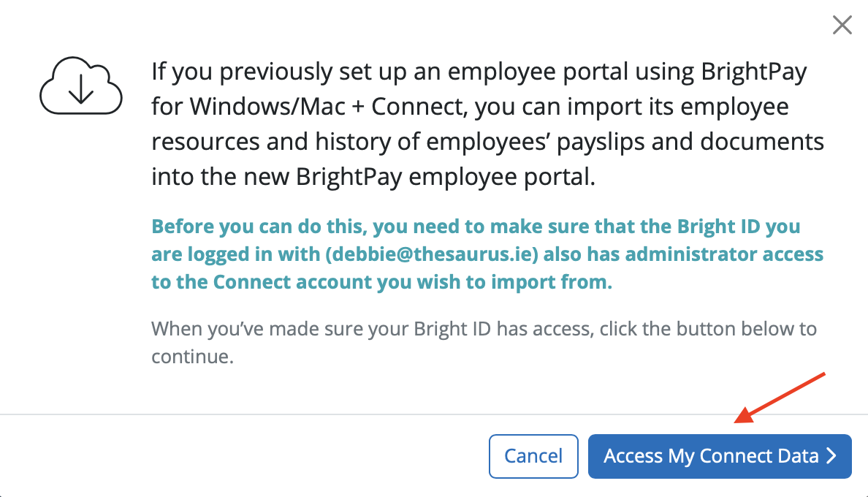Click the word 'continue.' in gray text
The height and width of the screenshot is (497, 868).
tap(192, 357)
